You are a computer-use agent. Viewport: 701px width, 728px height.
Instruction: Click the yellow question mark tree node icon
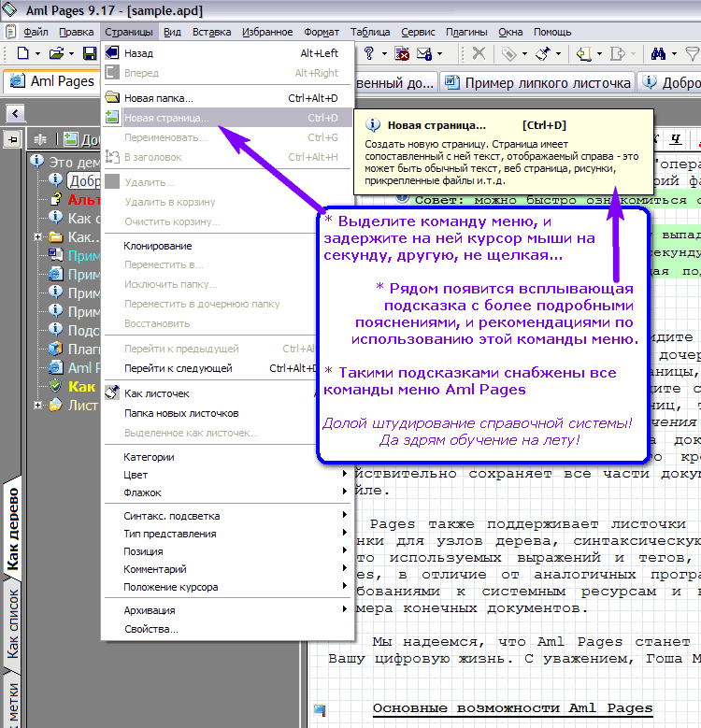[56, 199]
